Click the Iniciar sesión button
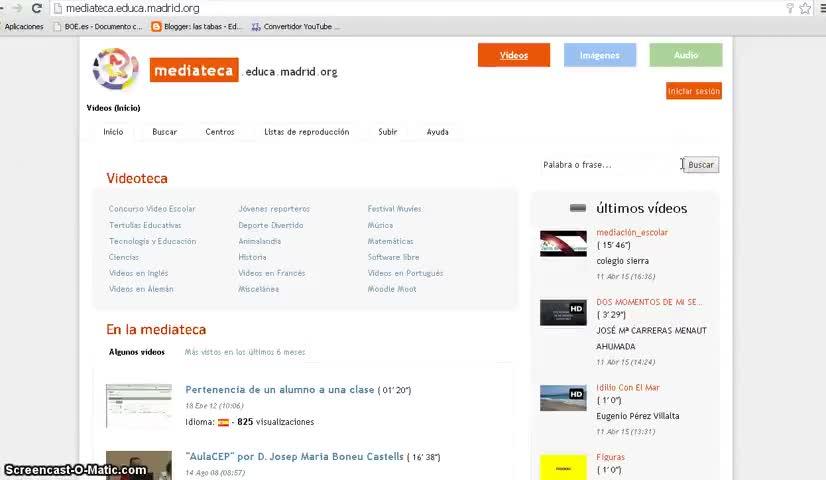 pos(694,91)
